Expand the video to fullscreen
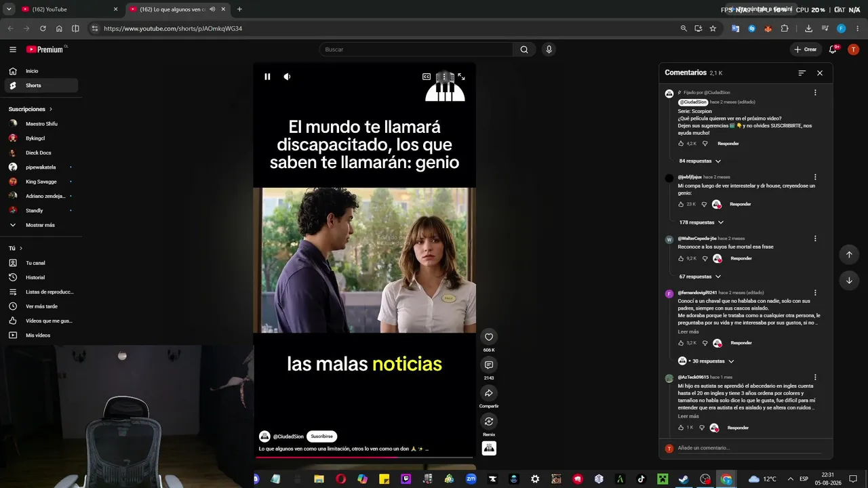 [x=461, y=77]
